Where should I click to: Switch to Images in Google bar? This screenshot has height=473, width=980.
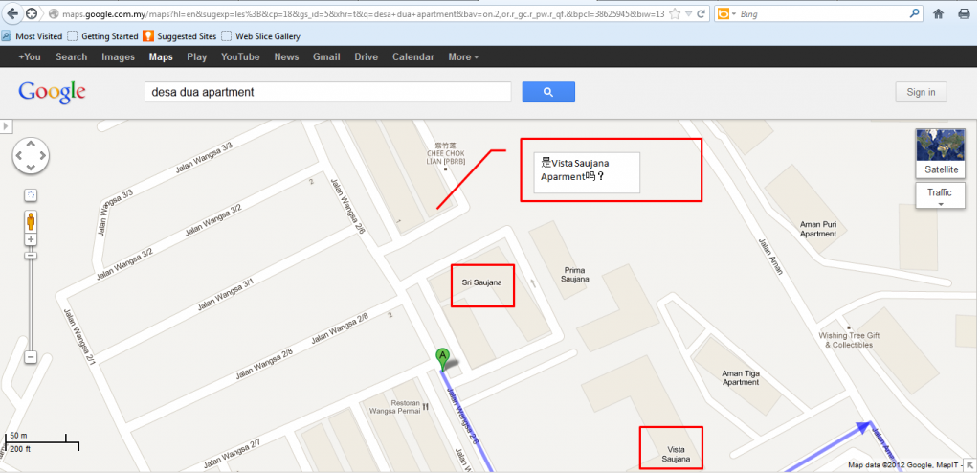click(118, 56)
